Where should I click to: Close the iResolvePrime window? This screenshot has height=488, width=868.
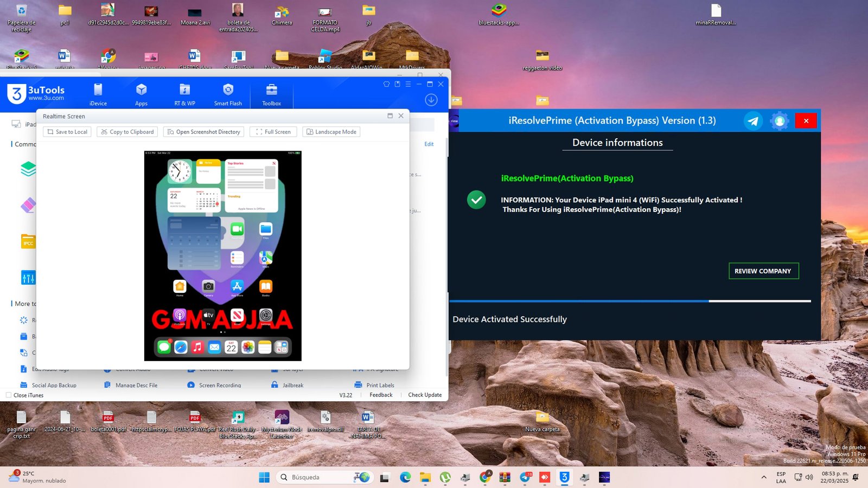pyautogui.click(x=806, y=121)
